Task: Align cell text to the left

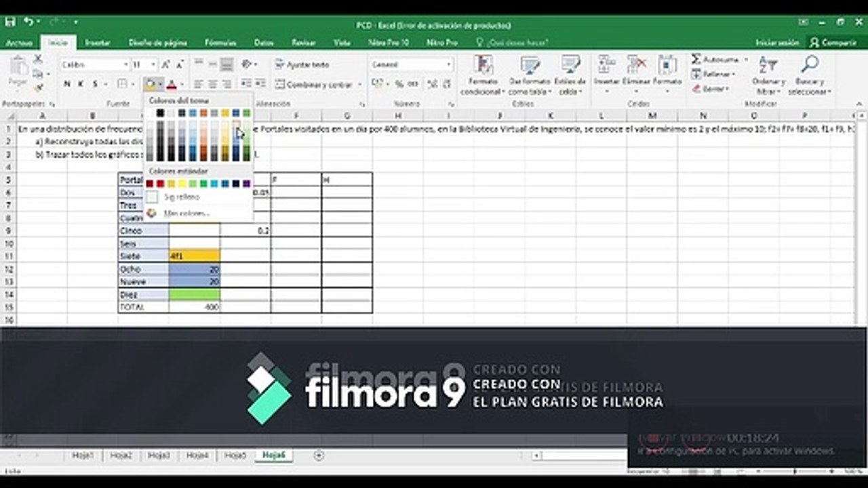Action: tap(199, 85)
